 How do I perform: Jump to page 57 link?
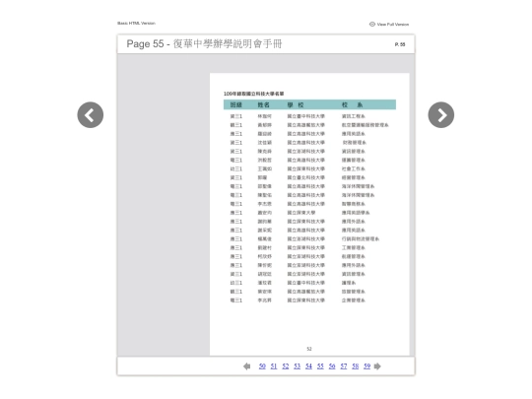click(x=344, y=366)
